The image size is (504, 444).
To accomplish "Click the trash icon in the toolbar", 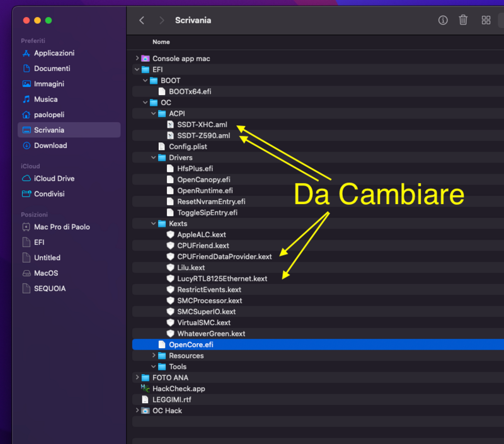I will 463,20.
